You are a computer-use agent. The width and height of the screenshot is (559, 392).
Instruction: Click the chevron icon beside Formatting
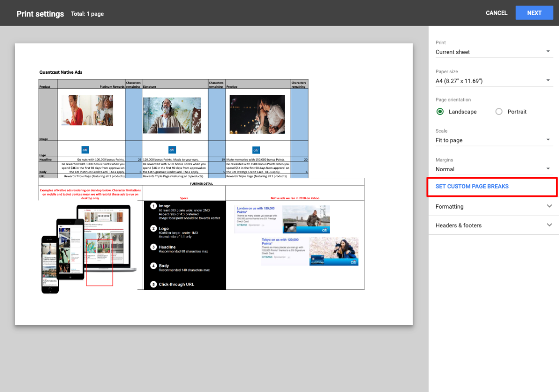click(x=549, y=206)
